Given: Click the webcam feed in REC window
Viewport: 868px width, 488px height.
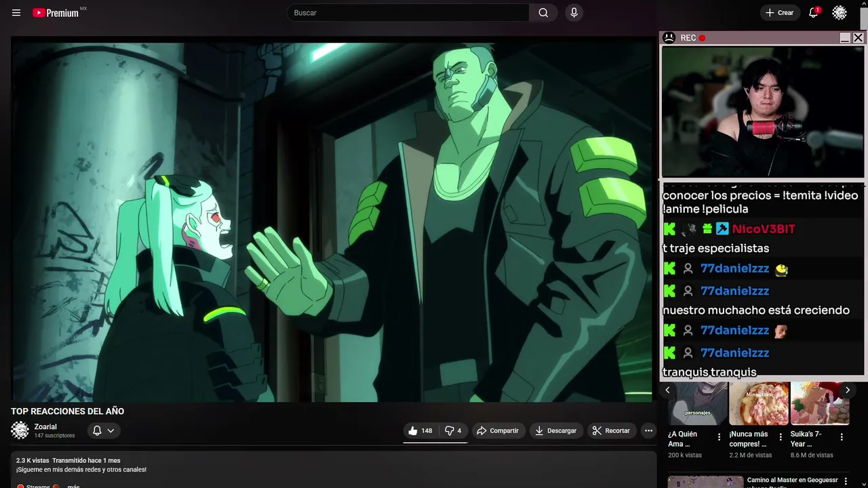Looking at the screenshot, I should click(x=763, y=111).
